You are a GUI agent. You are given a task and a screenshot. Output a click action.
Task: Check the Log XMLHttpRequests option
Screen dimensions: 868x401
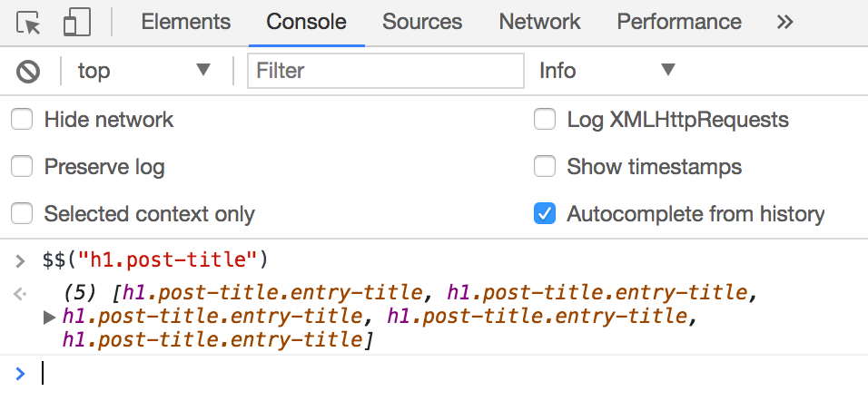(545, 119)
